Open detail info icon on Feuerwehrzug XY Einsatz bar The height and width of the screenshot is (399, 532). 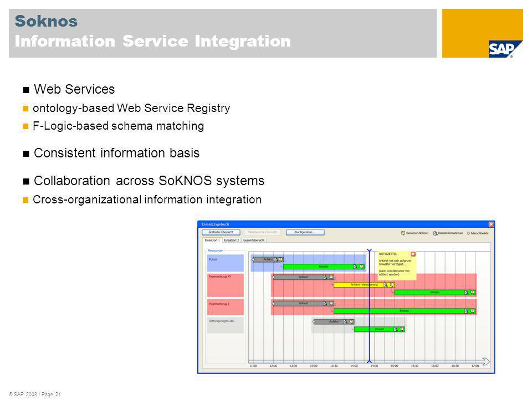(x=467, y=292)
